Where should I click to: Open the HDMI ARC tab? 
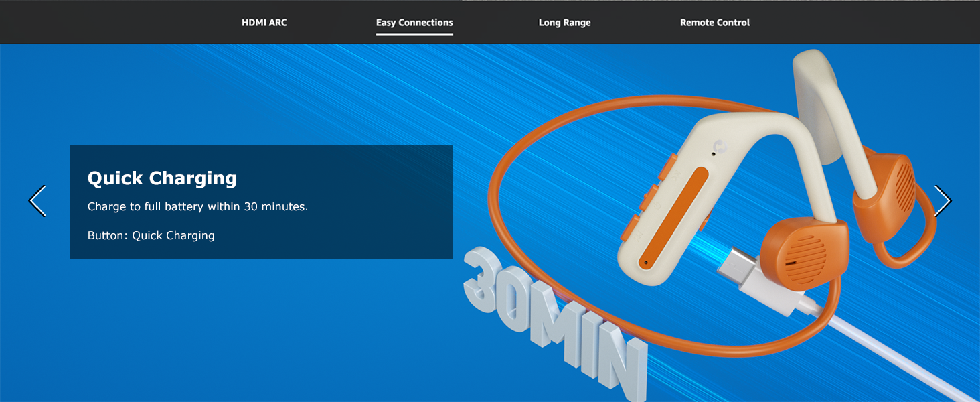pos(264,23)
